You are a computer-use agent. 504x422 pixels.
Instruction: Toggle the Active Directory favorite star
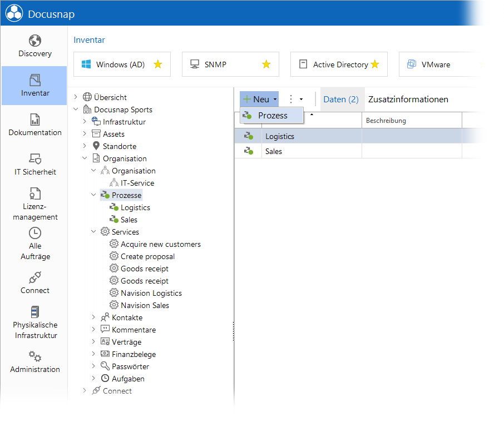[375, 64]
